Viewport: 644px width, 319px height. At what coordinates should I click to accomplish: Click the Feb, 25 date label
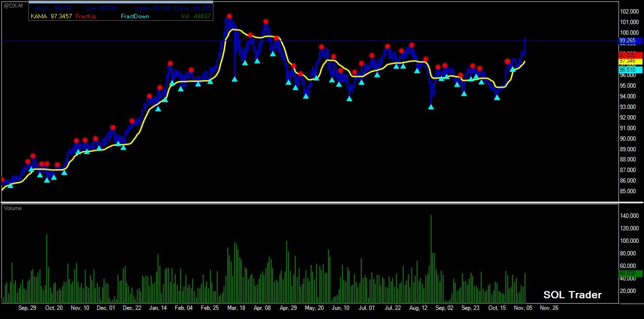tap(210, 308)
